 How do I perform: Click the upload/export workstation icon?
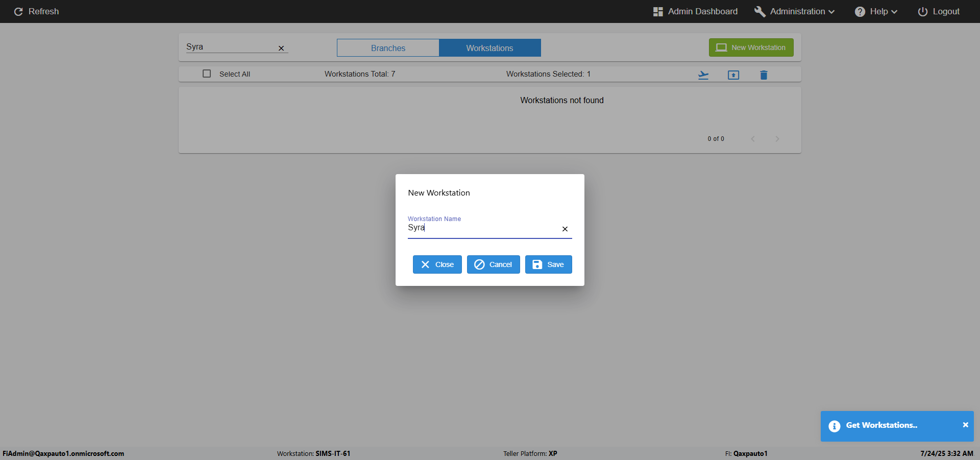coord(733,75)
